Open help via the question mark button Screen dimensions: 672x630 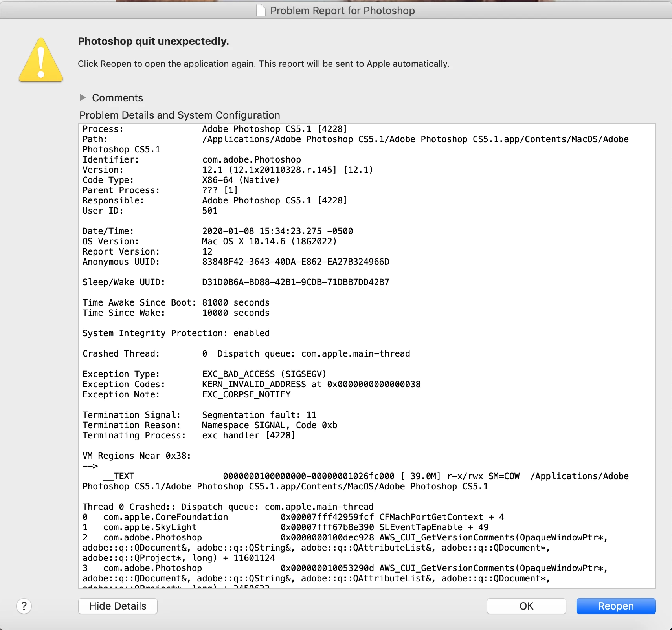tap(24, 606)
